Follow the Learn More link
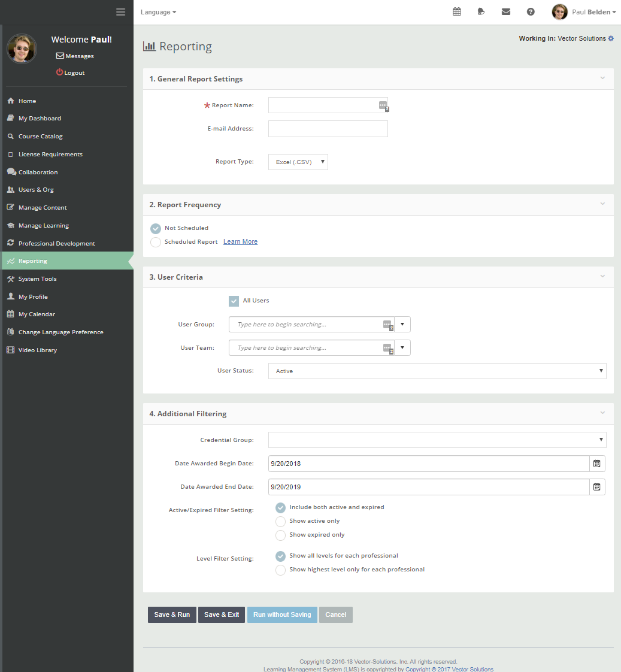This screenshot has height=672, width=621. point(240,242)
